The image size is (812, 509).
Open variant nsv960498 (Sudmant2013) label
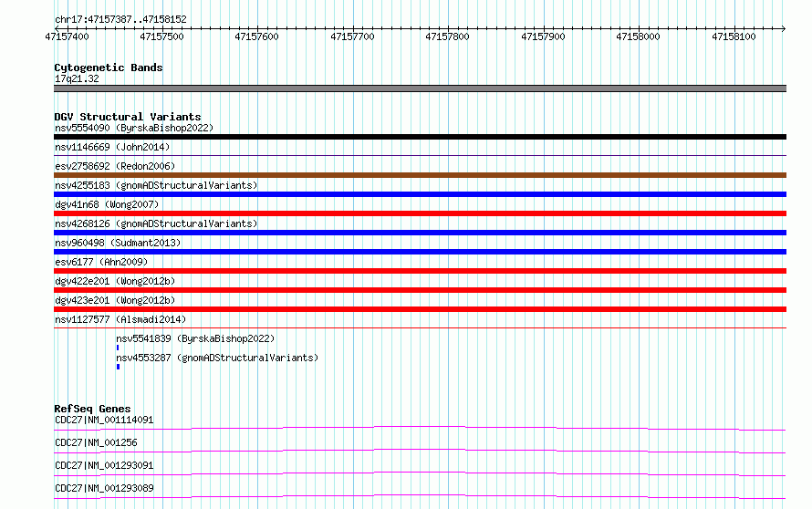coord(118,243)
